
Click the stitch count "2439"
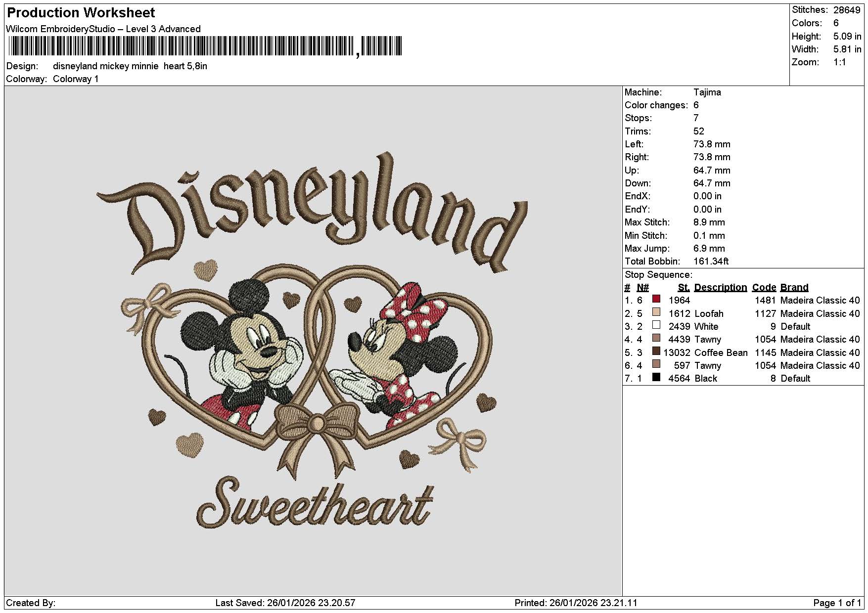pos(679,327)
